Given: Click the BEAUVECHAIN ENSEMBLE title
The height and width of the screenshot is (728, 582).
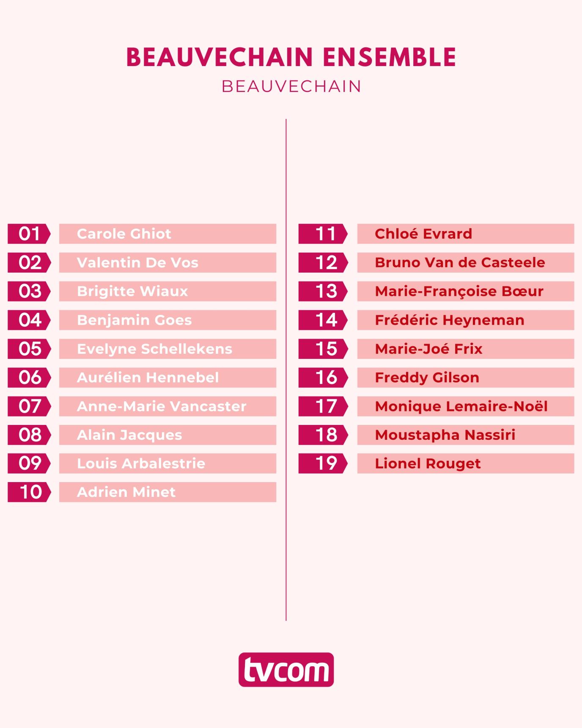Looking at the screenshot, I should coord(291,57).
